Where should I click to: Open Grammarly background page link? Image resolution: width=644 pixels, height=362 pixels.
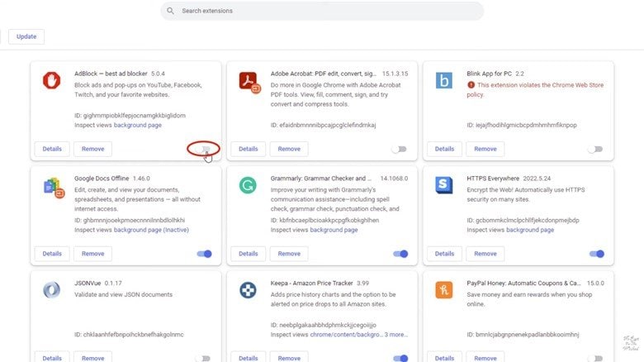click(334, 230)
